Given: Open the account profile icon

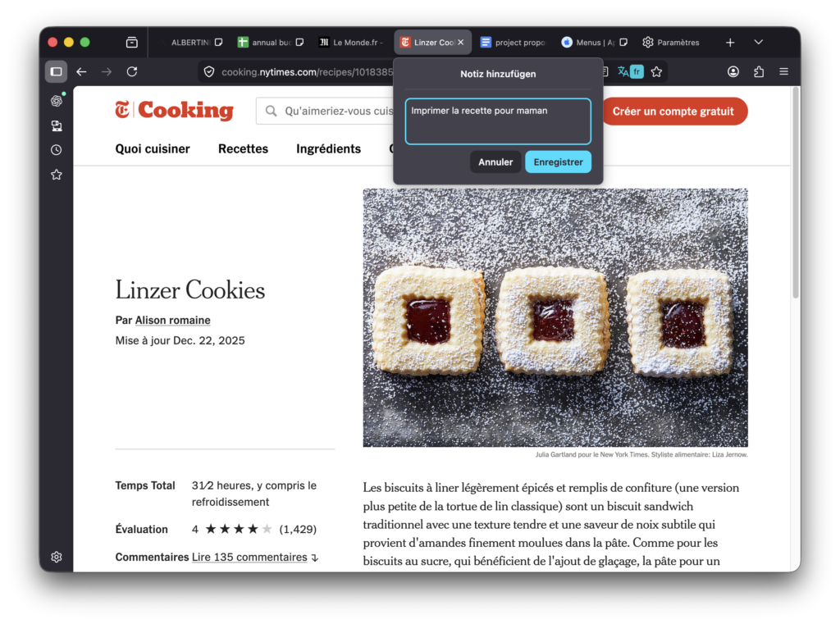Looking at the screenshot, I should (733, 72).
